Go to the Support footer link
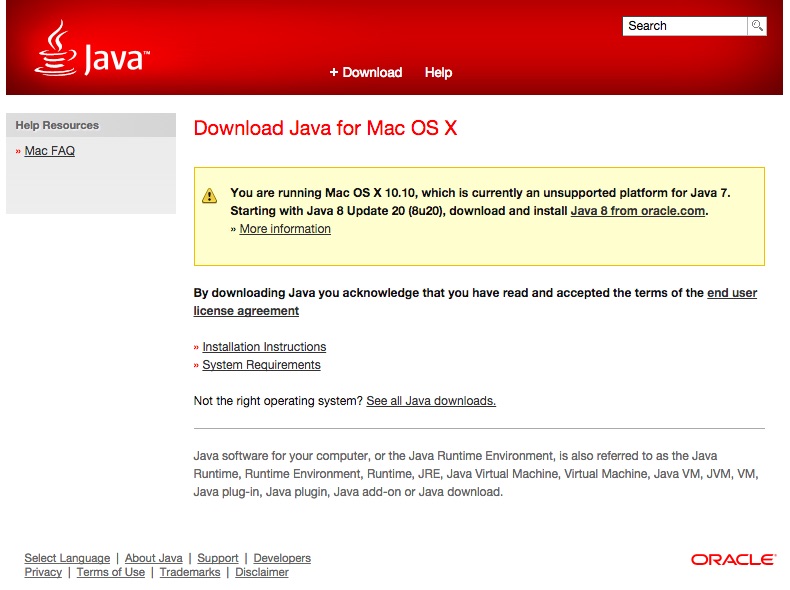790x590 pixels. tap(217, 558)
